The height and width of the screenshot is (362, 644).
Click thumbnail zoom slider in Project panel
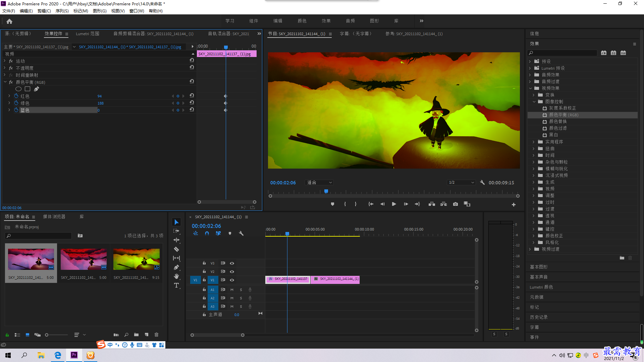click(x=47, y=335)
